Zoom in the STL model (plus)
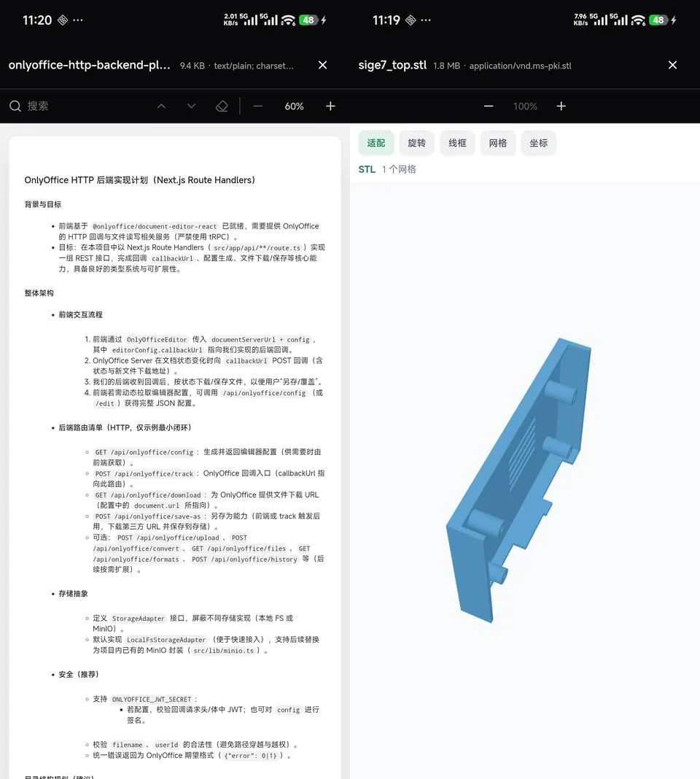This screenshot has width=700, height=779. pos(561,106)
